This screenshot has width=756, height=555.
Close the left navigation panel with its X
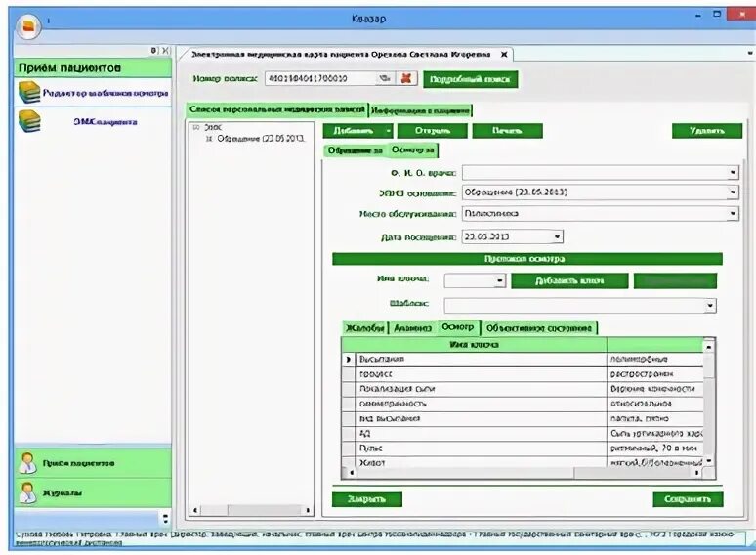(165, 50)
